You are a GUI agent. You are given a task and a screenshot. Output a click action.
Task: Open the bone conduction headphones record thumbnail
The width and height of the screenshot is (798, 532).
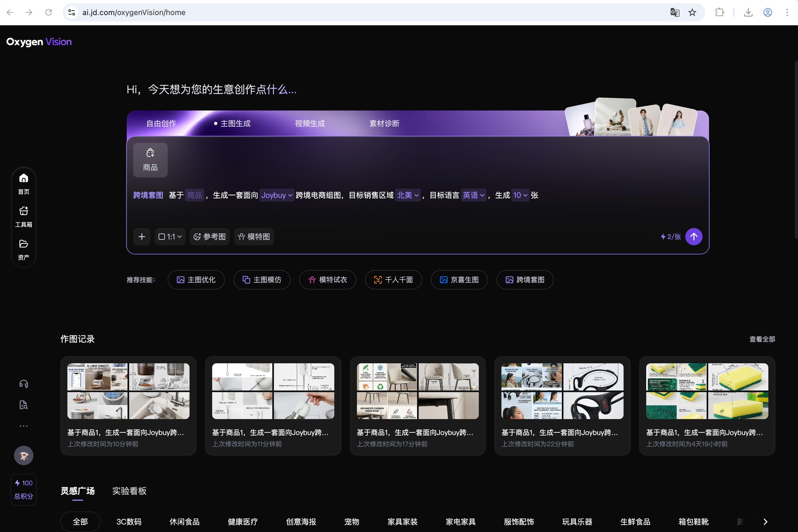point(562,391)
